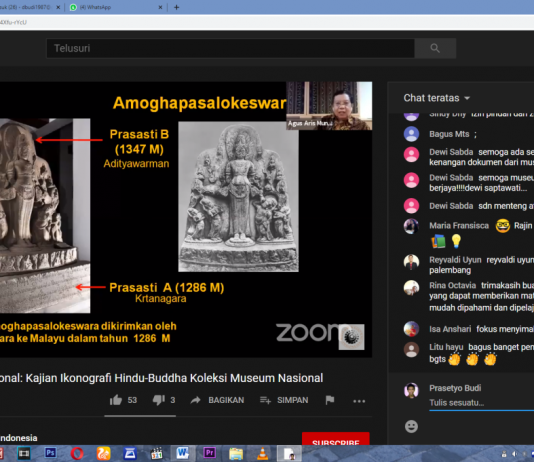Click the red SUBSCRIBE button
The image size is (534, 462).
pos(335,439)
